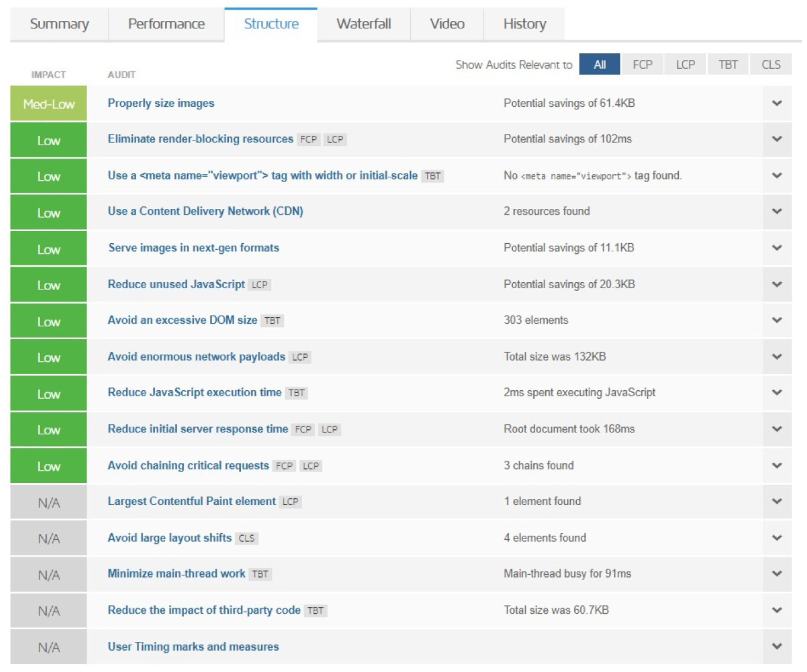Click the Use a Content Delivery Network link
This screenshot has height=672, width=807.
point(205,211)
